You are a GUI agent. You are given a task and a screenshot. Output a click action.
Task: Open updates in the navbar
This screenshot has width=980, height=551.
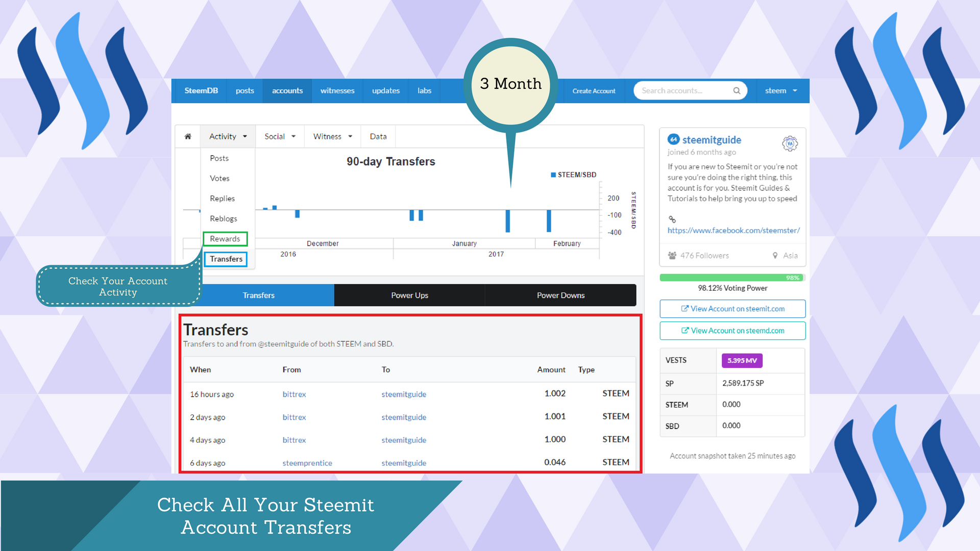[x=386, y=91]
